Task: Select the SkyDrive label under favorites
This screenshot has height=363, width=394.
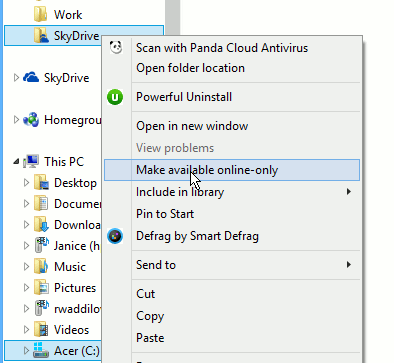Action: [x=77, y=36]
